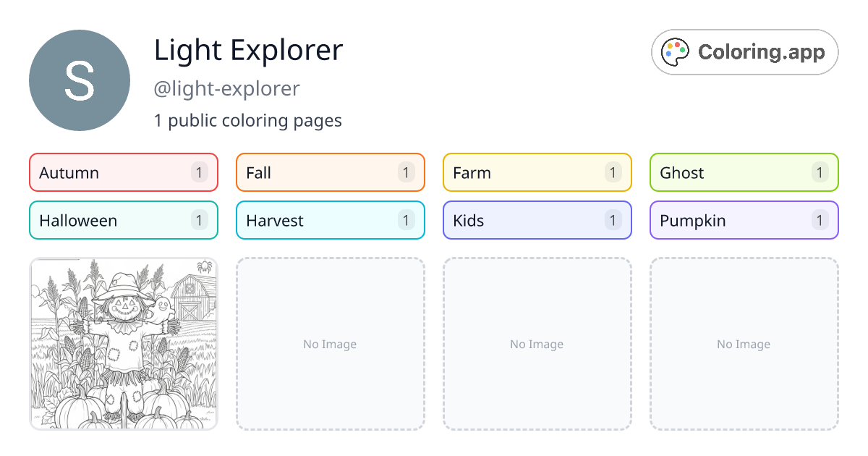868x456 pixels.
Task: Select the Autumn tag filter
Action: click(123, 172)
